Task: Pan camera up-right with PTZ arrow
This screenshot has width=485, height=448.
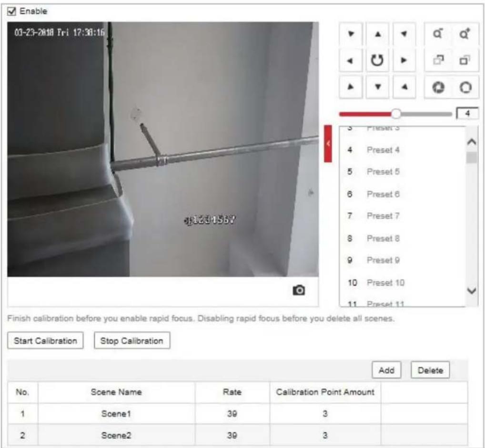Action: coord(404,34)
